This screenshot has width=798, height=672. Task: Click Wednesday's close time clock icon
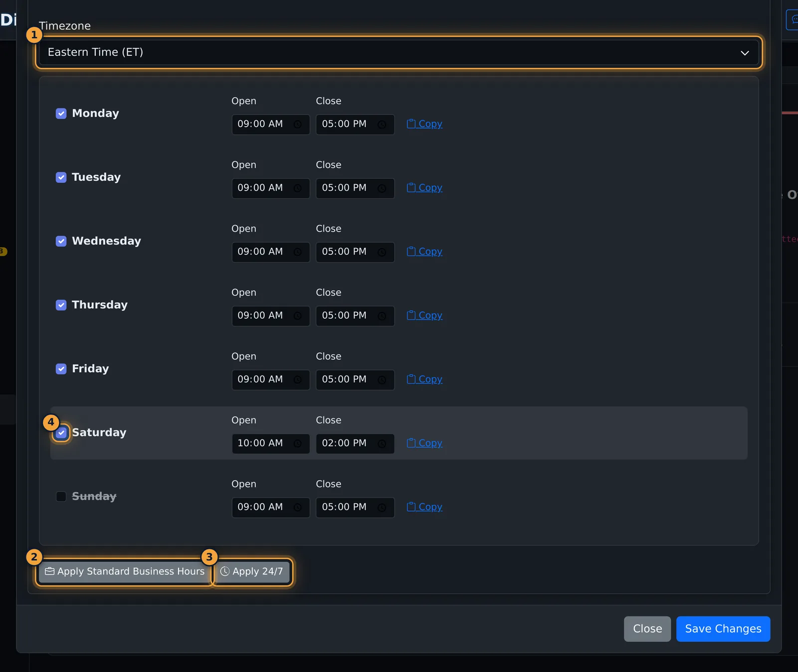(x=382, y=252)
